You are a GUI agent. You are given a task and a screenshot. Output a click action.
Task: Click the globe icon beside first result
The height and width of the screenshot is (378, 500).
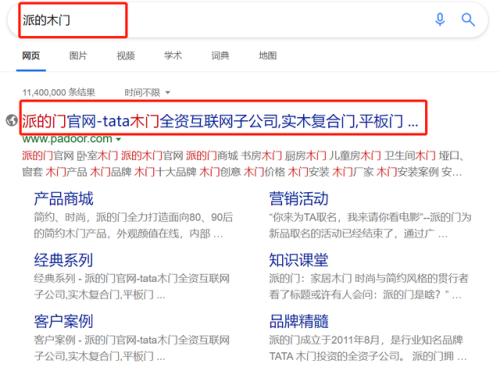(12, 120)
